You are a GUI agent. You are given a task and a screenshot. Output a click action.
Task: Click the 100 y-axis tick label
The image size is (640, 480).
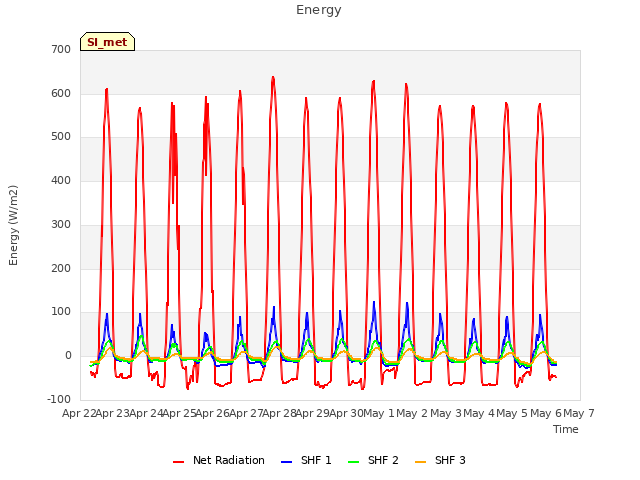[61, 312]
